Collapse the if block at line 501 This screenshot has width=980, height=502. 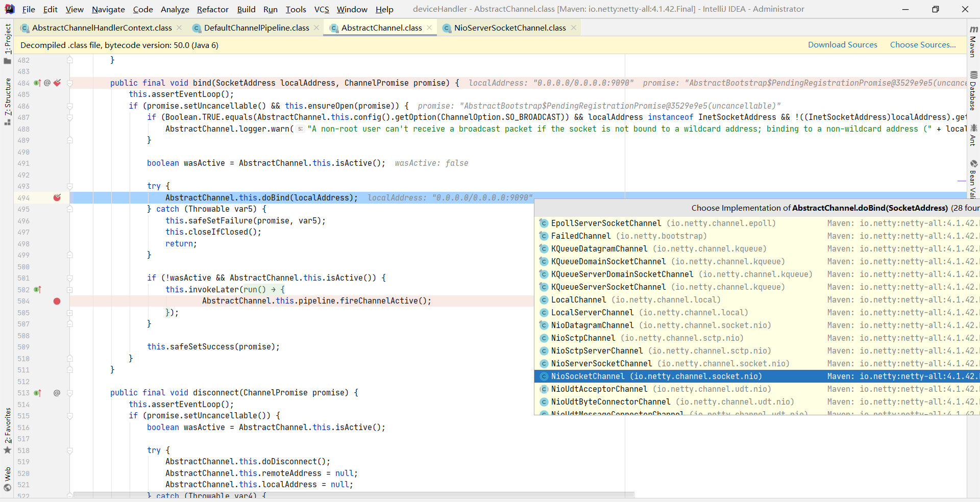click(x=70, y=278)
